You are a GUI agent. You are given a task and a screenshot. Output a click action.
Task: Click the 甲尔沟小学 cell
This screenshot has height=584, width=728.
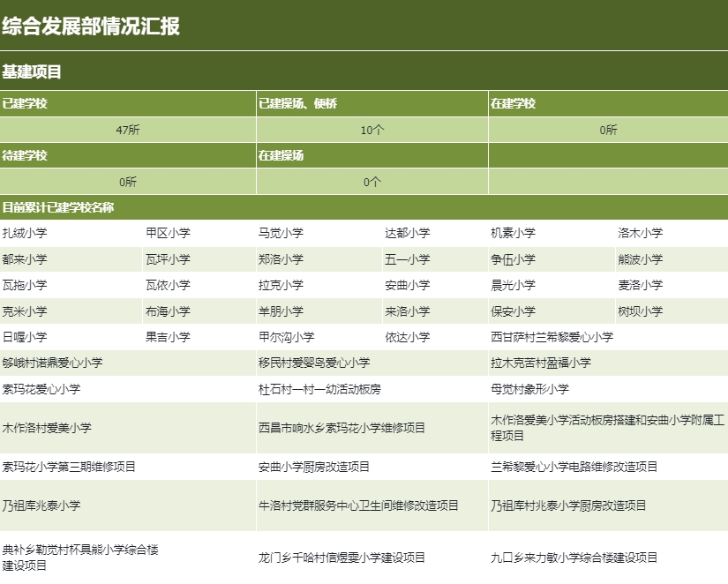click(x=319, y=337)
